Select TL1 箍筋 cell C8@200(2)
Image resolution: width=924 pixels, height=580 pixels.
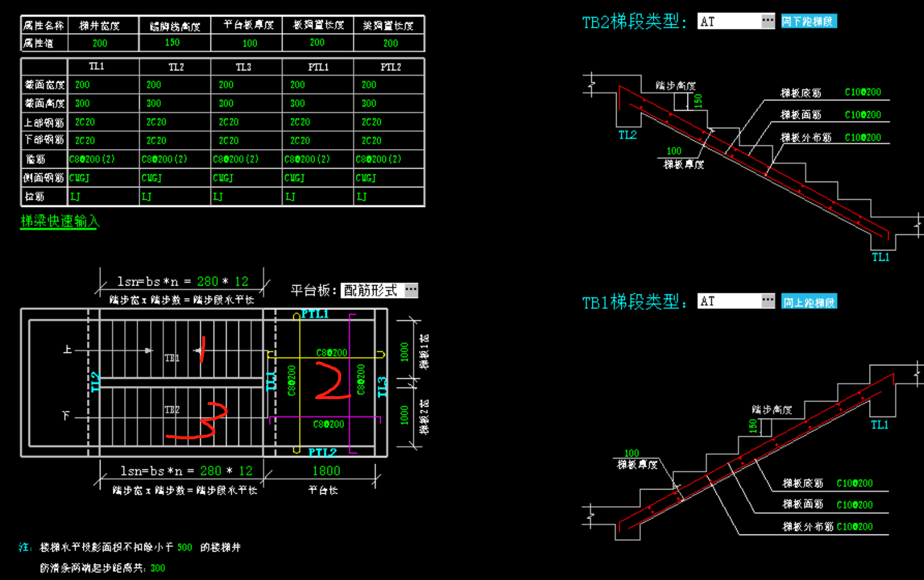pos(92,159)
